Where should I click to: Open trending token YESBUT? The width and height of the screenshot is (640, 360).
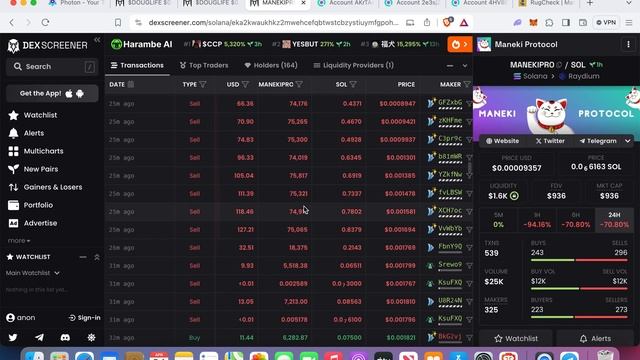311,44
